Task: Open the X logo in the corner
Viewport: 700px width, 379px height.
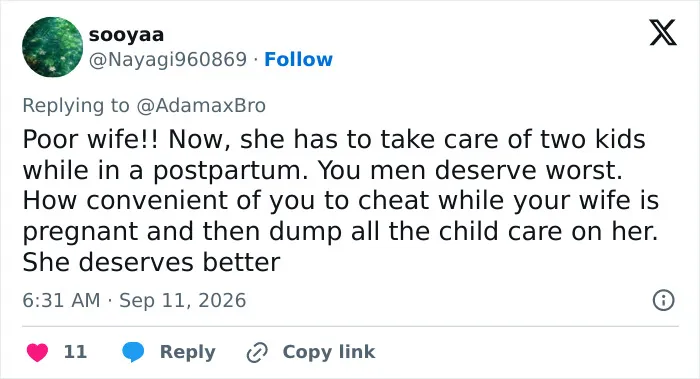Action: 663,33
